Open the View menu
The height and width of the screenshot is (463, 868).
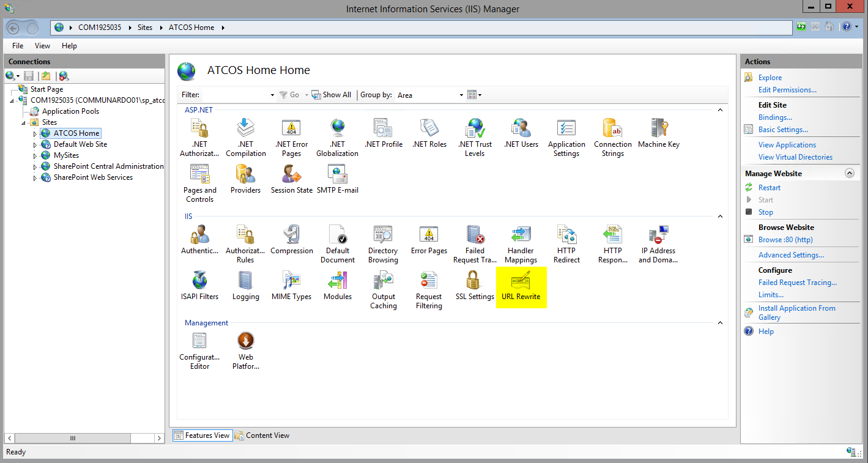point(42,46)
